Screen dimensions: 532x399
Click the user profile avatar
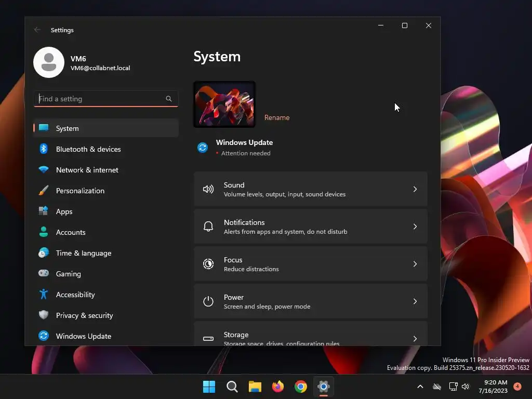click(49, 62)
